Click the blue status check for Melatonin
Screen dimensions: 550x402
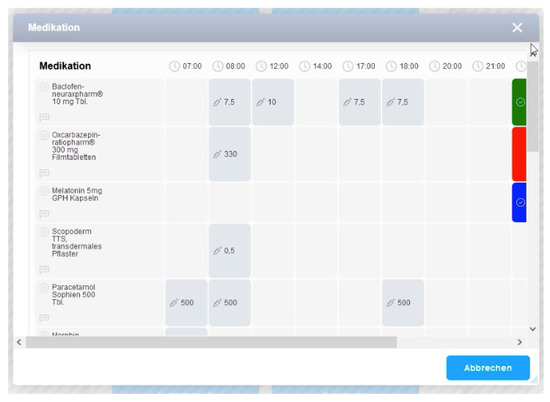coord(520,202)
